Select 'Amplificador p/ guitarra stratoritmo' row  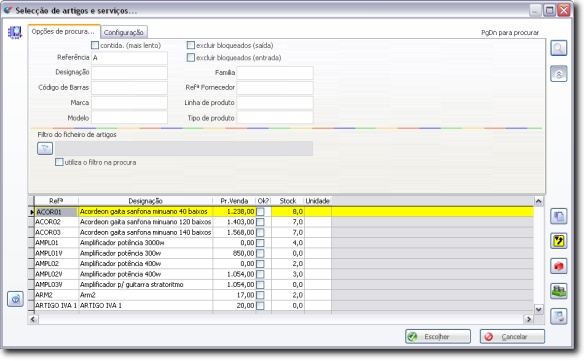coord(146,285)
